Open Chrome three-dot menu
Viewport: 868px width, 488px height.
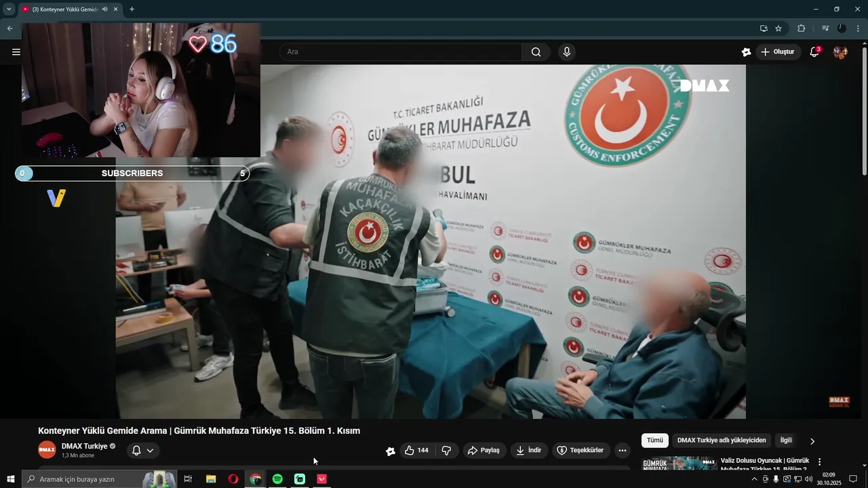pyautogui.click(x=858, y=28)
